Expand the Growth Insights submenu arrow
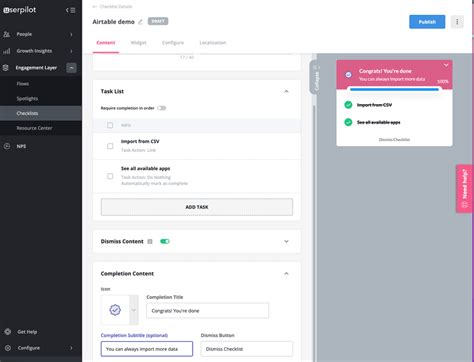 (x=71, y=51)
